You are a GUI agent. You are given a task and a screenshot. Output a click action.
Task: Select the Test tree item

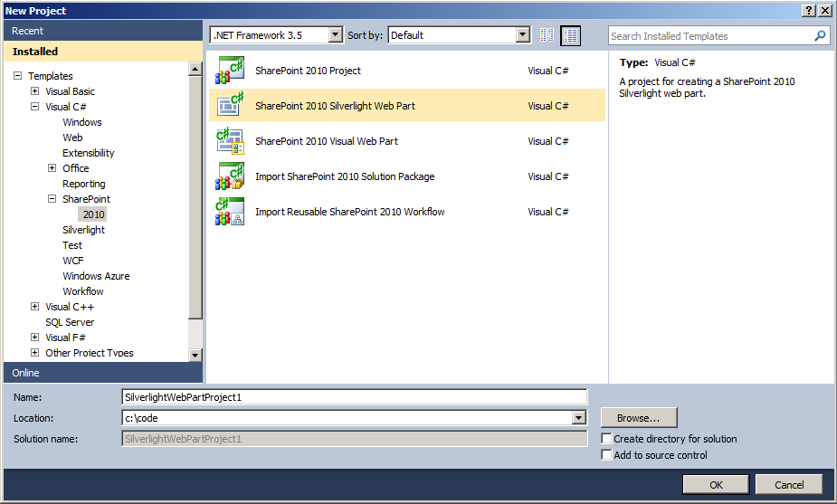[72, 245]
